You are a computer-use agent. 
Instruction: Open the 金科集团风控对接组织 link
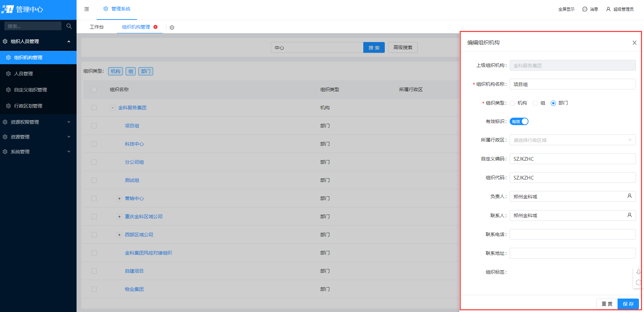tap(148, 253)
